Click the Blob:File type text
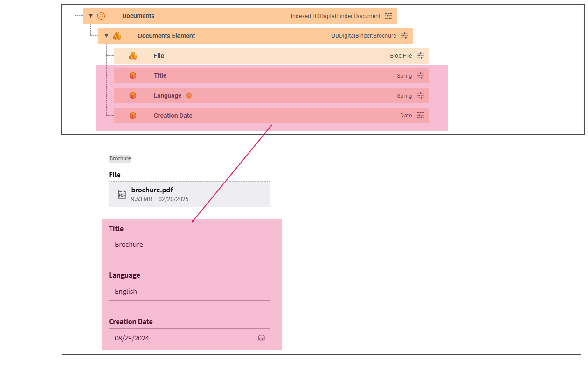The height and width of the screenshot is (367, 588). (401, 56)
